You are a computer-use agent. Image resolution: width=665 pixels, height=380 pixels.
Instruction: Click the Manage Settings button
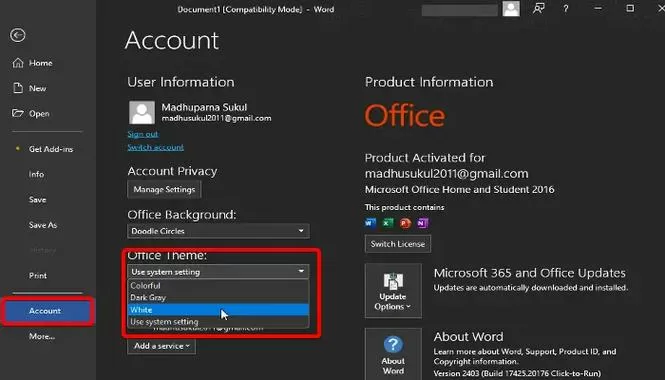[164, 190]
